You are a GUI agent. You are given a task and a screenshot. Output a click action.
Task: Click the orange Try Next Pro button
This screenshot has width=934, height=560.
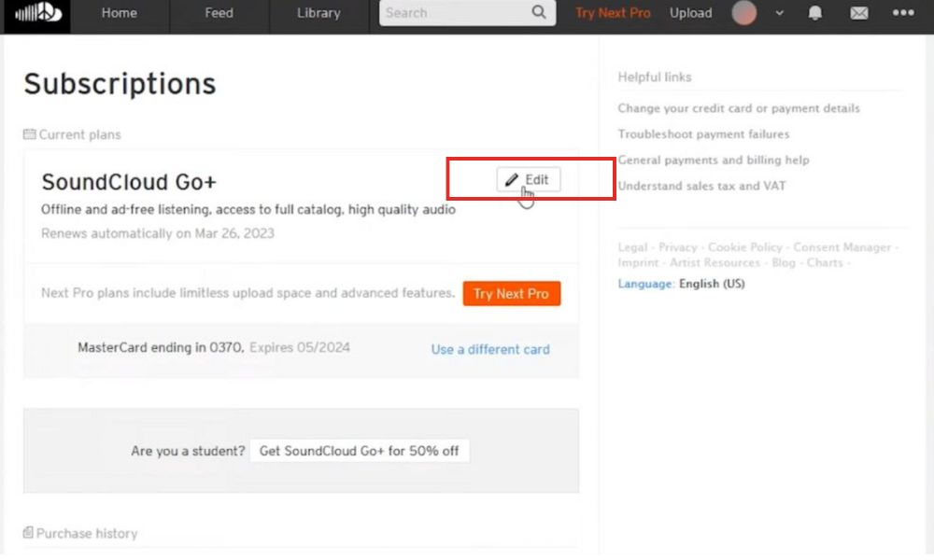tap(511, 293)
